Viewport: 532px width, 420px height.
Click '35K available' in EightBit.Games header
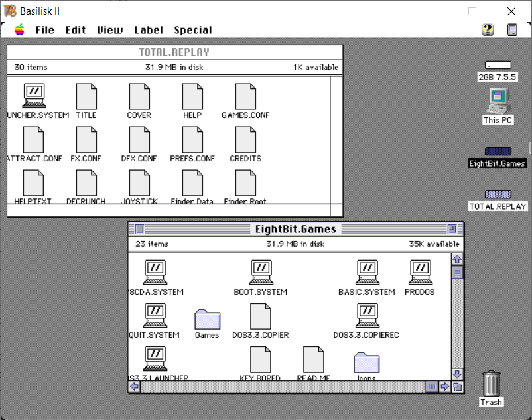pos(434,244)
